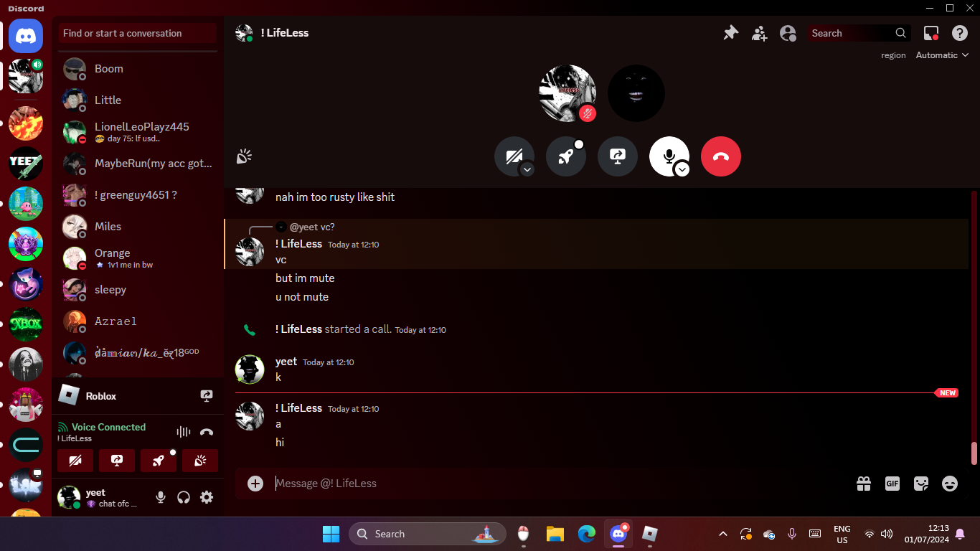
Task: Open Microsoft Edge from taskbar
Action: (587, 534)
